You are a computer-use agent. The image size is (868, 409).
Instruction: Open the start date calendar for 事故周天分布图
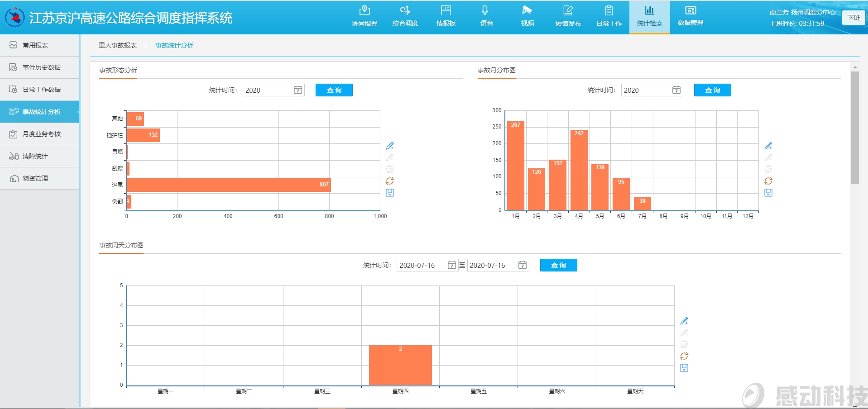pyautogui.click(x=451, y=265)
